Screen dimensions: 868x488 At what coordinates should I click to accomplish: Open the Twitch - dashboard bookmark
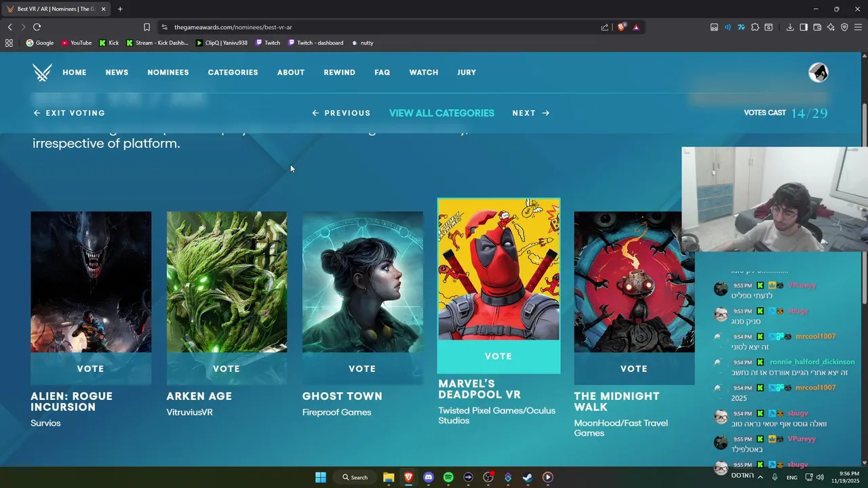pos(315,43)
